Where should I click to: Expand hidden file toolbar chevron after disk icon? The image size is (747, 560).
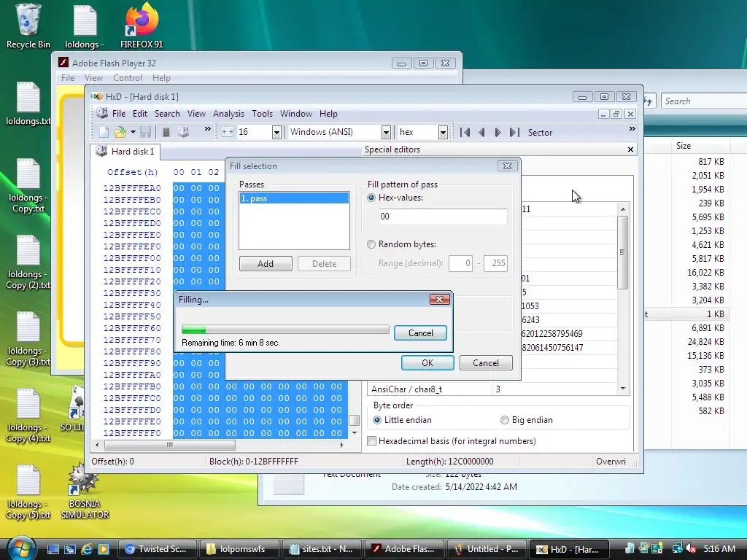coord(207,128)
